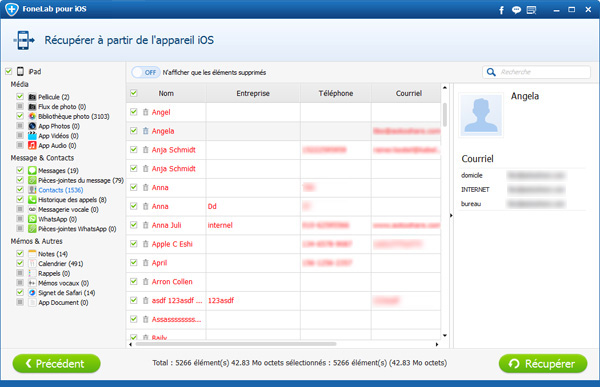Select Bibliothèque photo (3103) category
The image size is (600, 387).
pyautogui.click(x=73, y=116)
